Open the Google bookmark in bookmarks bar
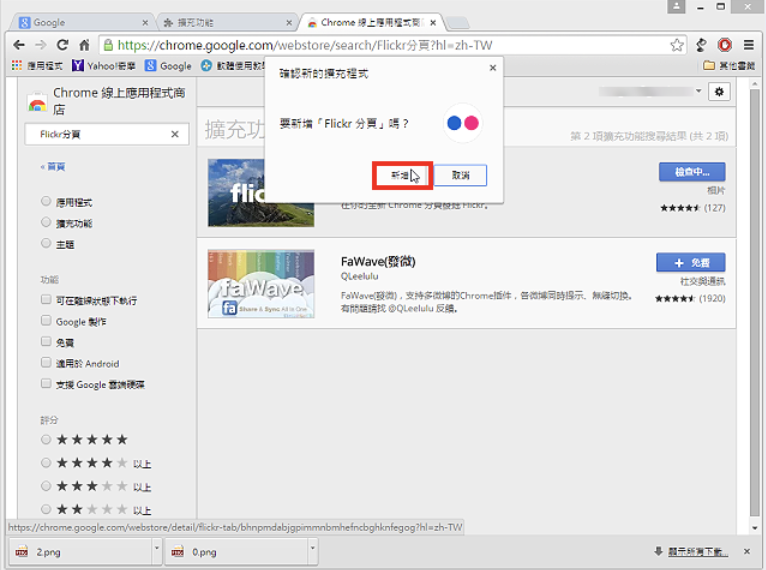Image resolution: width=766 pixels, height=570 pixels. pyautogui.click(x=169, y=65)
